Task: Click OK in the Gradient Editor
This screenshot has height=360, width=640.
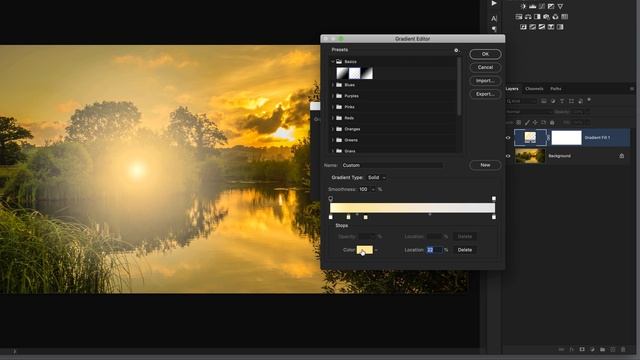Action: click(485, 54)
